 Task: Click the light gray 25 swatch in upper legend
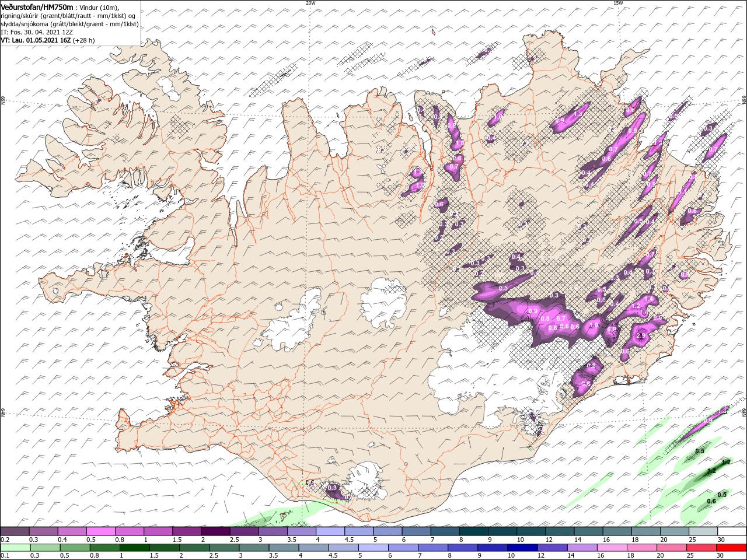[x=704, y=531]
